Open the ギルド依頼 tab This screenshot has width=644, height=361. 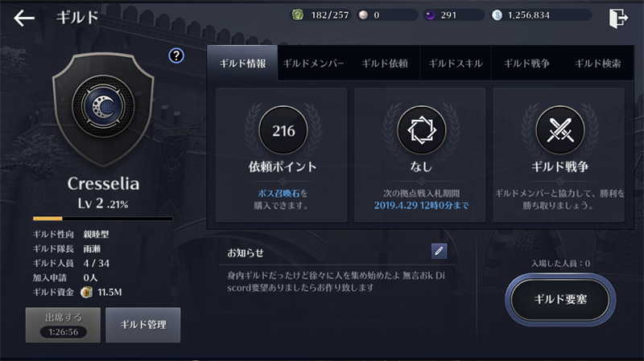tap(385, 64)
